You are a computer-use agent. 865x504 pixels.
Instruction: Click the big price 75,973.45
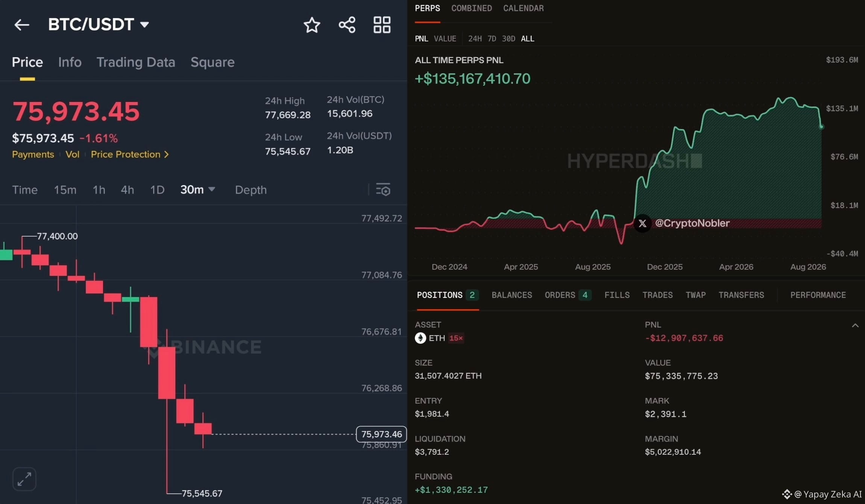pyautogui.click(x=76, y=111)
